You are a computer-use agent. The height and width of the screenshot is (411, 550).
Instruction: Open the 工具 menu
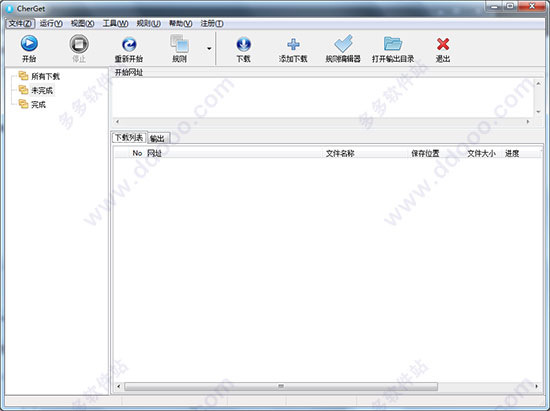(115, 23)
